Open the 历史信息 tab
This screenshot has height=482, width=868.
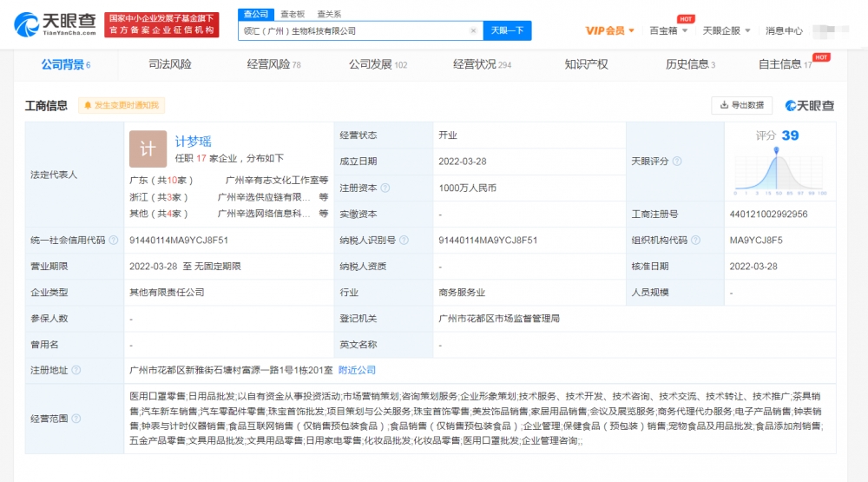tap(690, 64)
